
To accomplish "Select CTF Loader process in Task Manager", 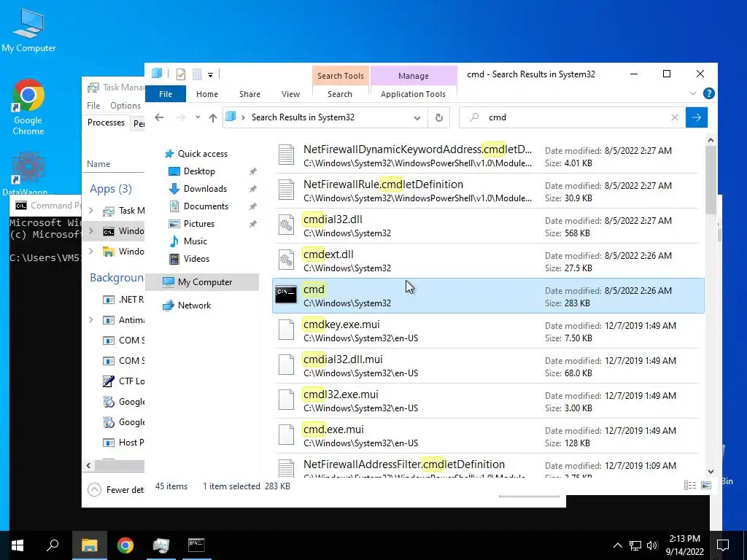I will (x=124, y=381).
